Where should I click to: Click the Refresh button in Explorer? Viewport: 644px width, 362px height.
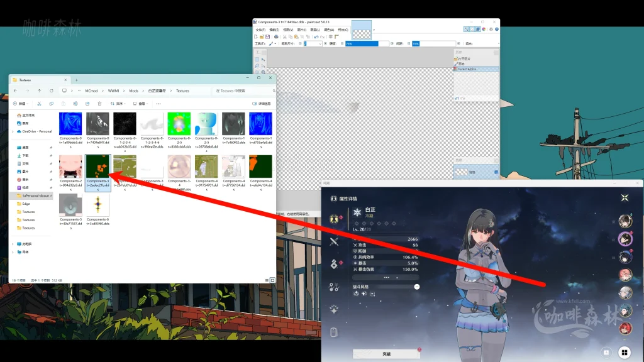[x=52, y=90]
